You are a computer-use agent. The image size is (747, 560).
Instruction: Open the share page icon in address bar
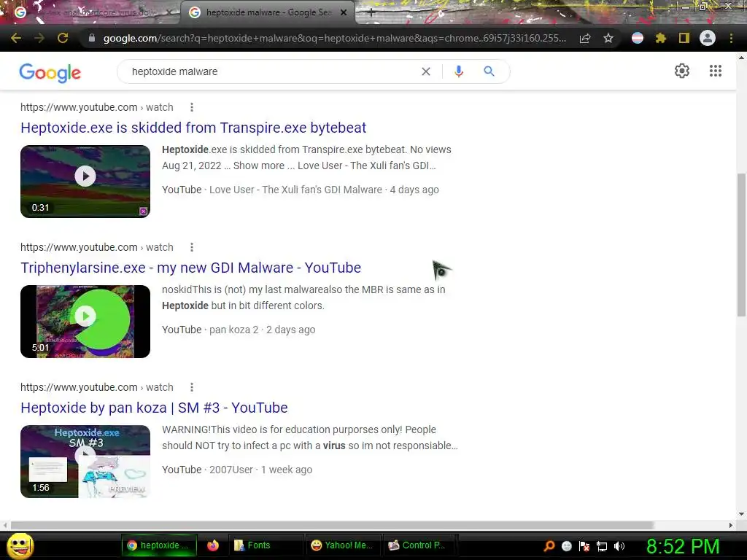[585, 38]
